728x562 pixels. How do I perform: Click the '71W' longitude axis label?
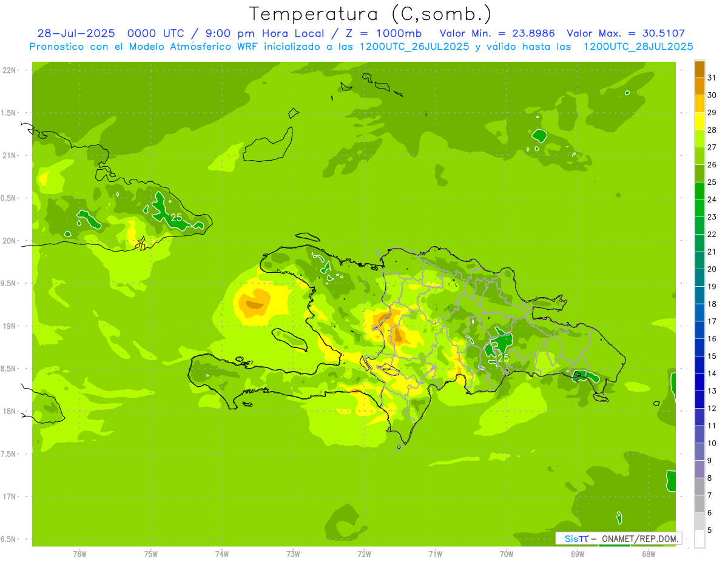click(x=435, y=554)
